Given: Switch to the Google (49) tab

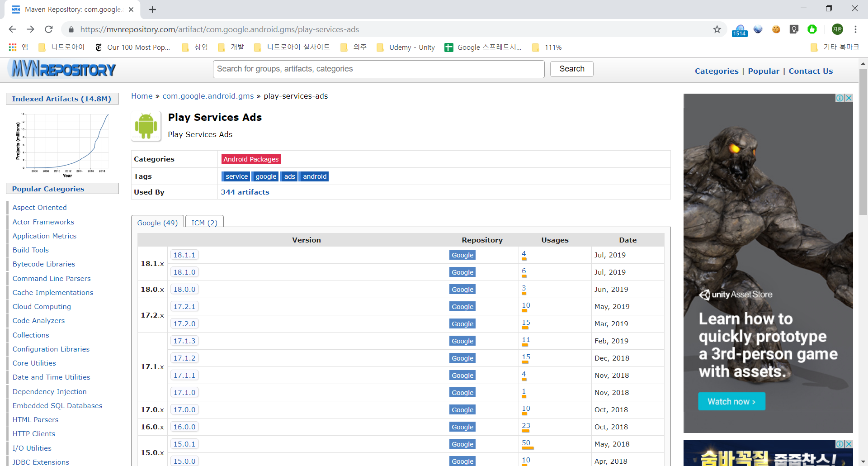Looking at the screenshot, I should click(157, 223).
